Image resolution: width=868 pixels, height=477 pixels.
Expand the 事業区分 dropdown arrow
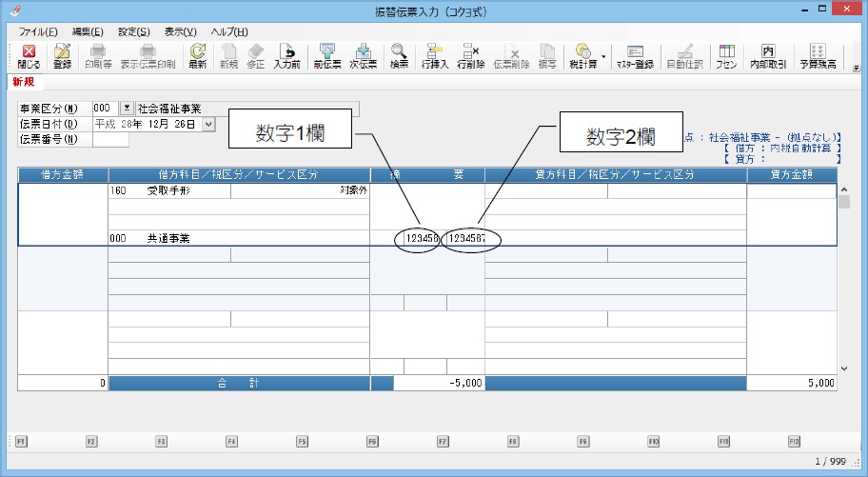point(127,109)
